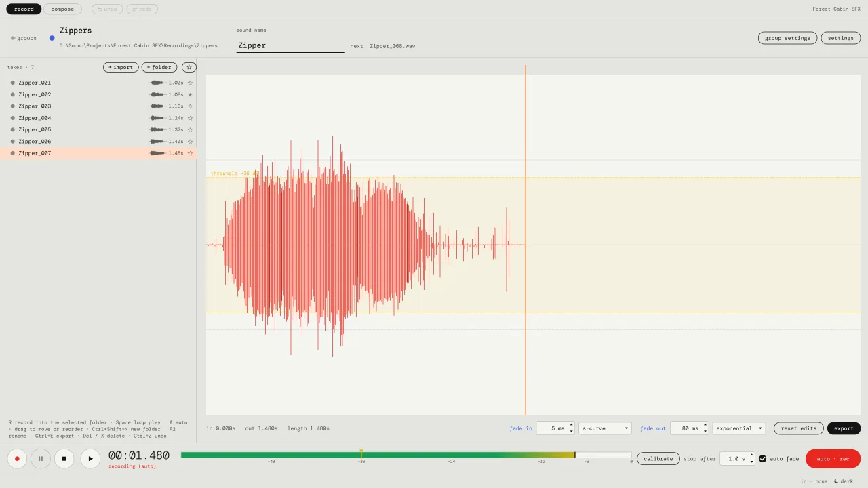Click the recordings folder path text

tap(138, 46)
